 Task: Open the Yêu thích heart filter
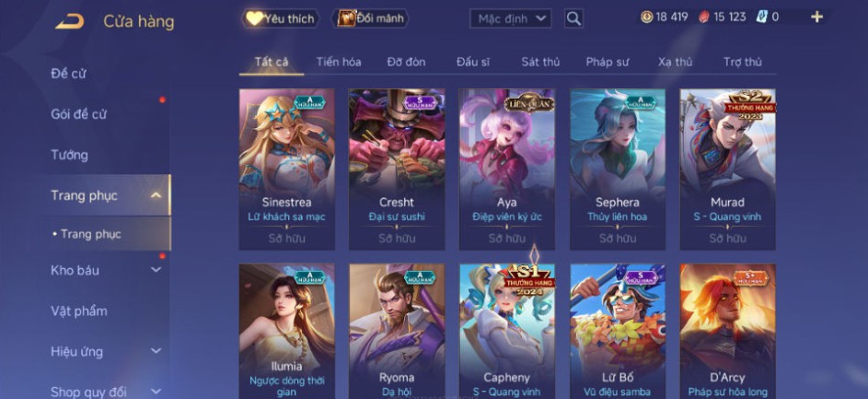point(280,18)
